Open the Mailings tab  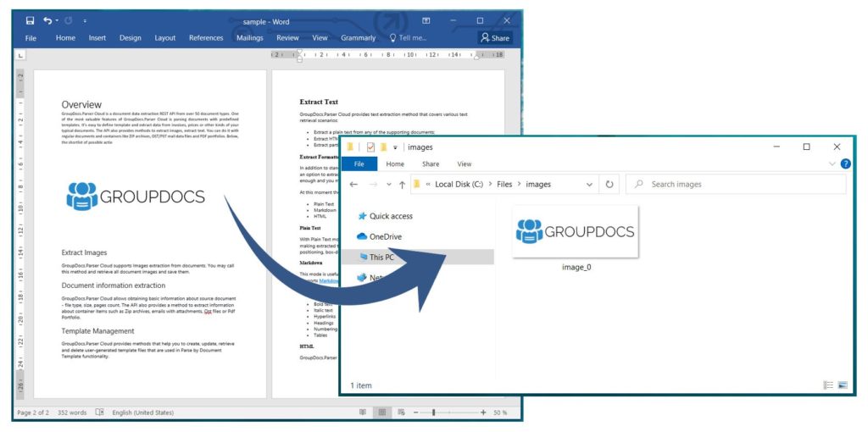(x=250, y=38)
